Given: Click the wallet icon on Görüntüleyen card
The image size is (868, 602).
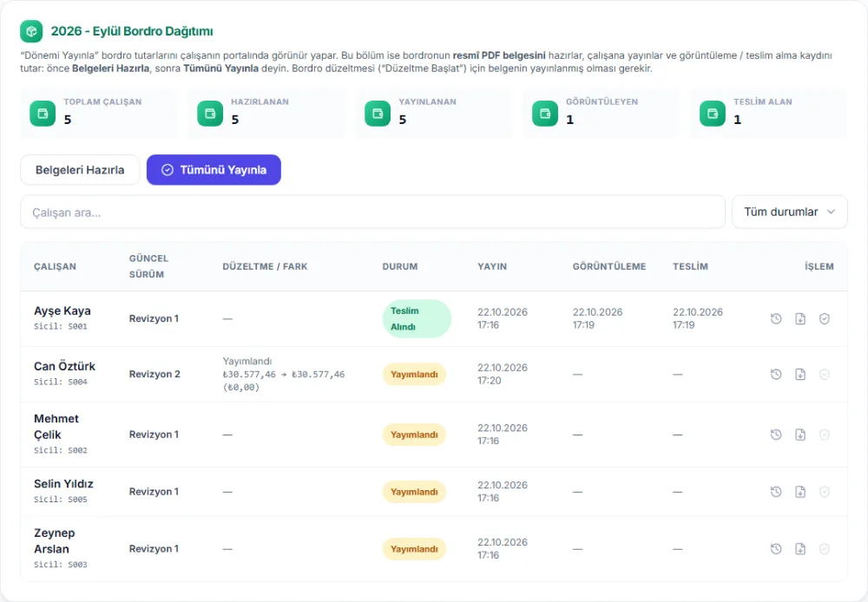Looking at the screenshot, I should [545, 114].
